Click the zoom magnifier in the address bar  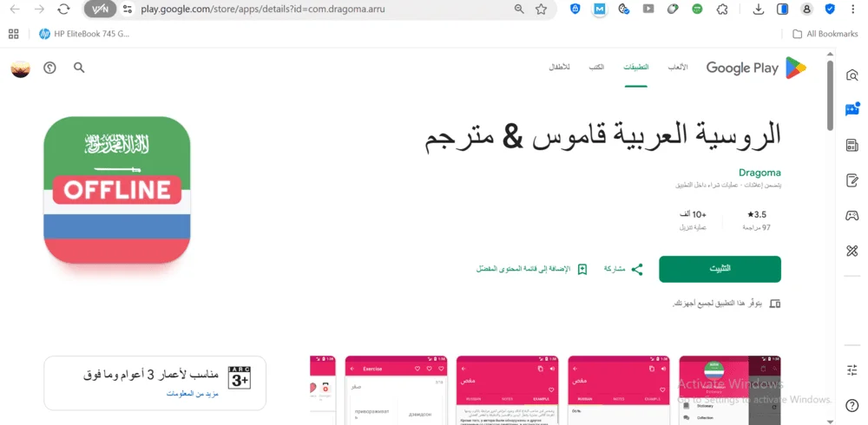[519, 9]
